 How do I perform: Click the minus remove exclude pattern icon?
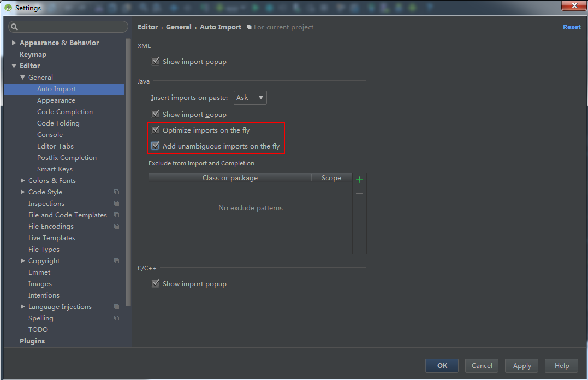coord(359,194)
